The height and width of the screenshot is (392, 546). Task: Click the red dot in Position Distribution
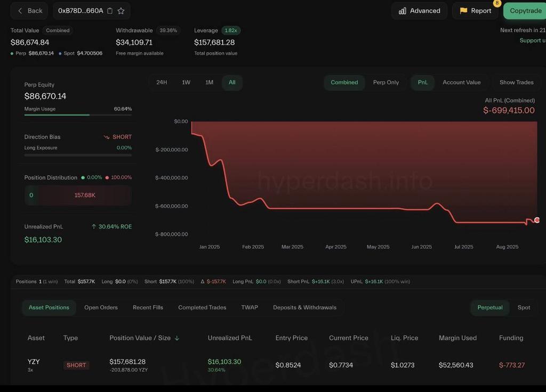click(107, 178)
